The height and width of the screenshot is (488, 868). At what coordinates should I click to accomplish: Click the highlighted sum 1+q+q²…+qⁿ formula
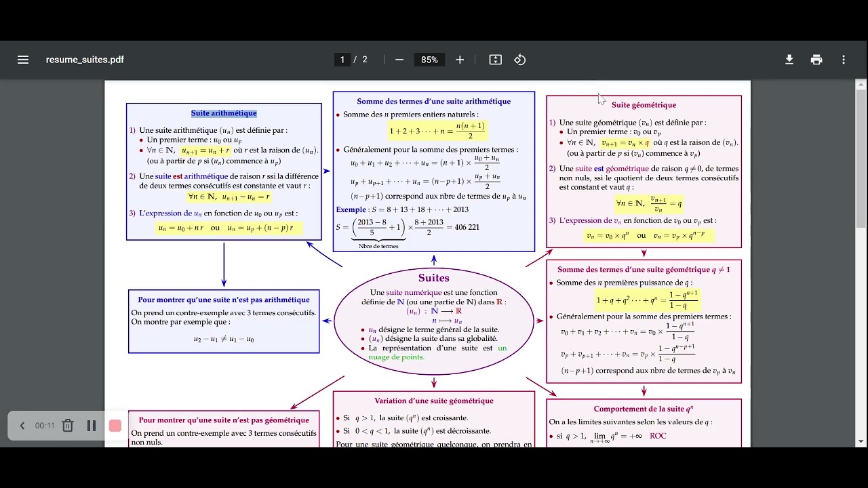[x=646, y=300]
